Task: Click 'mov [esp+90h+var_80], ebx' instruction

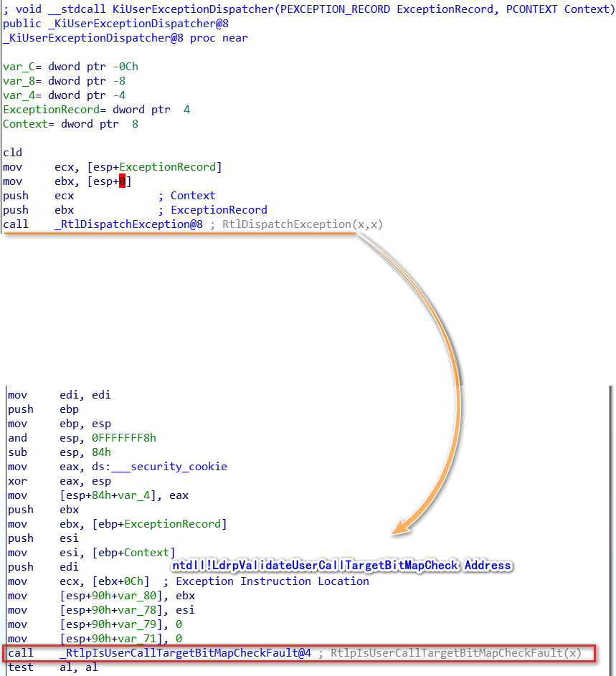Action: tap(101, 596)
